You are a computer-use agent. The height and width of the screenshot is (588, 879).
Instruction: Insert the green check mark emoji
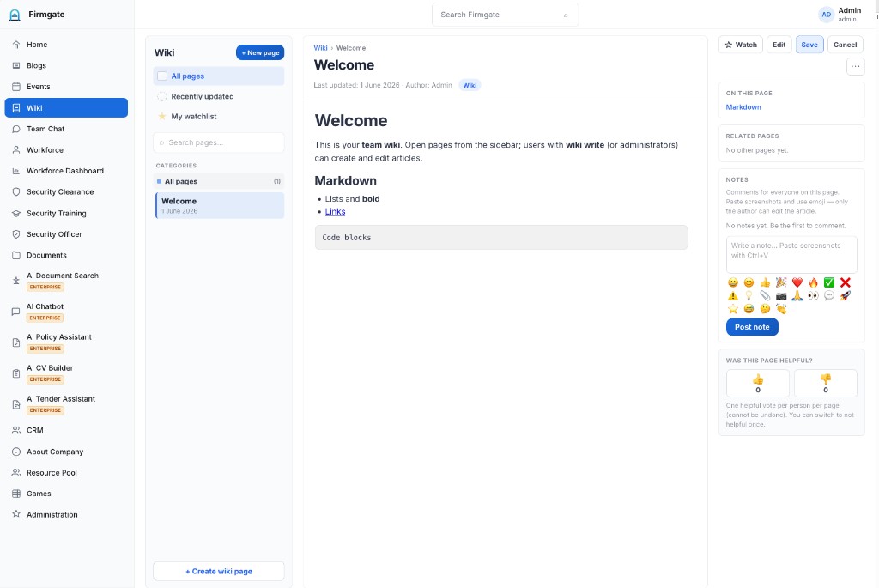click(829, 282)
